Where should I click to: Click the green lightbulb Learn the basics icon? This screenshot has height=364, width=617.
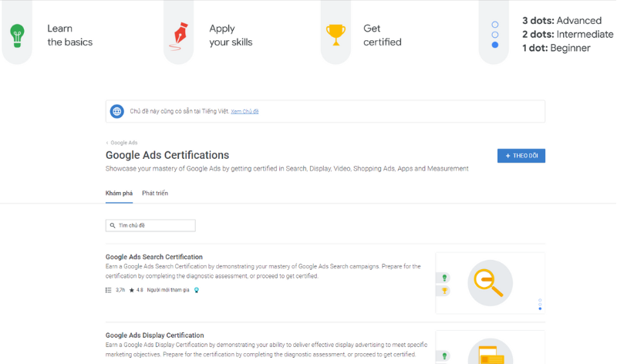pyautogui.click(x=17, y=35)
